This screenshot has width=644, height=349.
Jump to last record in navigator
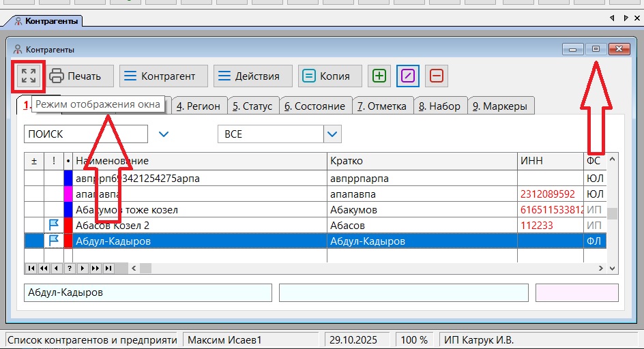[108, 269]
